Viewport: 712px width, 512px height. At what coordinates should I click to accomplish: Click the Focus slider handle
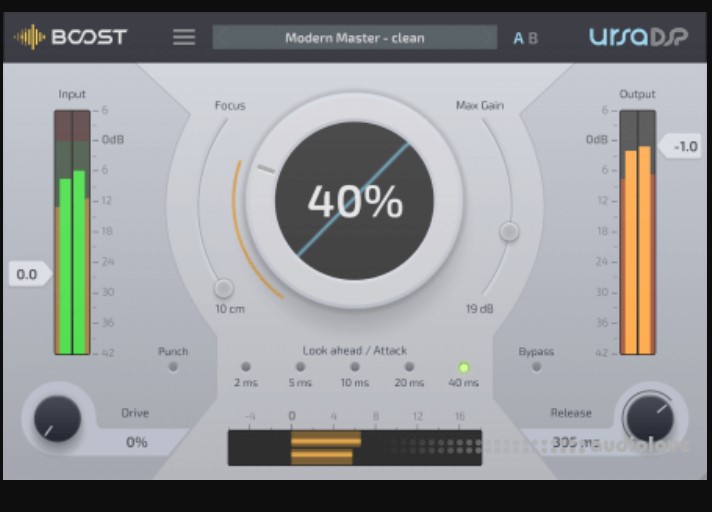tap(223, 288)
